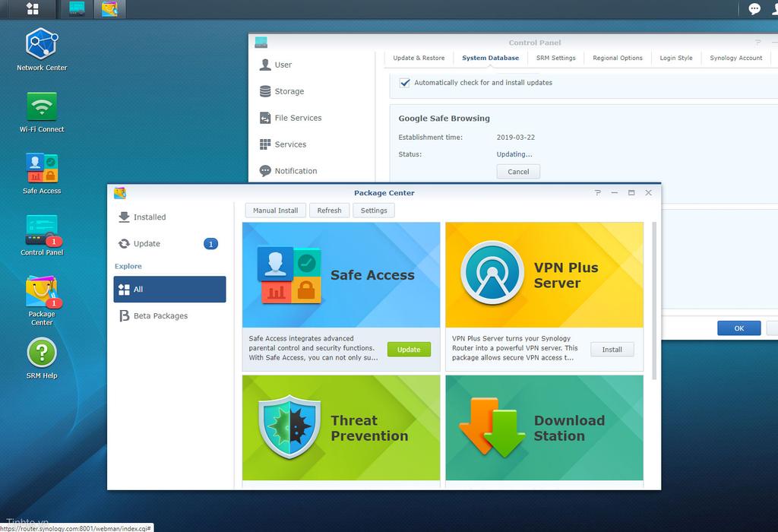This screenshot has width=778, height=532.
Task: Refresh the package list
Action: coord(329,211)
